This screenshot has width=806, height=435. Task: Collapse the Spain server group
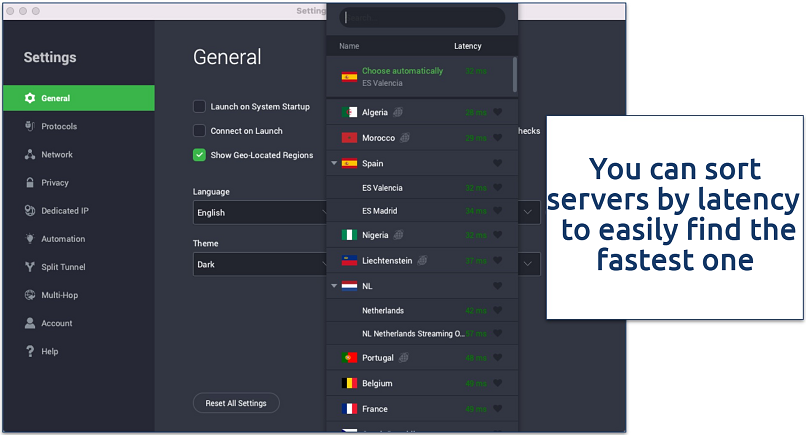tap(334, 163)
